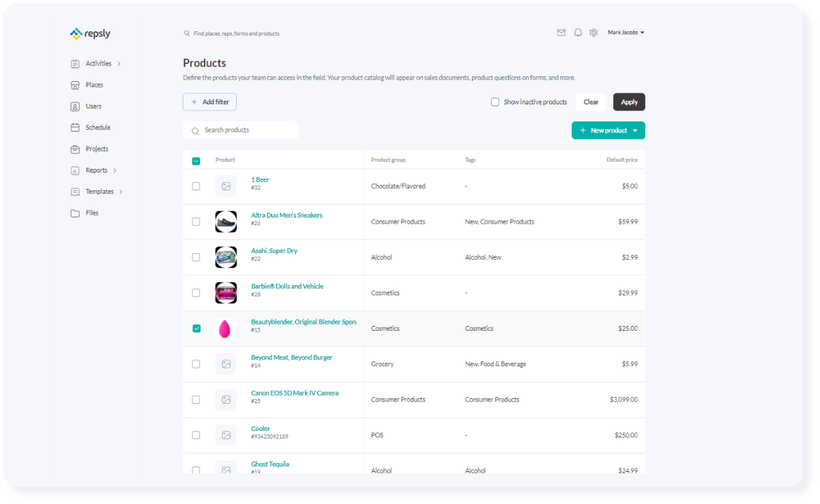This screenshot has height=504, width=820.
Task: Open the Cooler product link
Action: (261, 429)
